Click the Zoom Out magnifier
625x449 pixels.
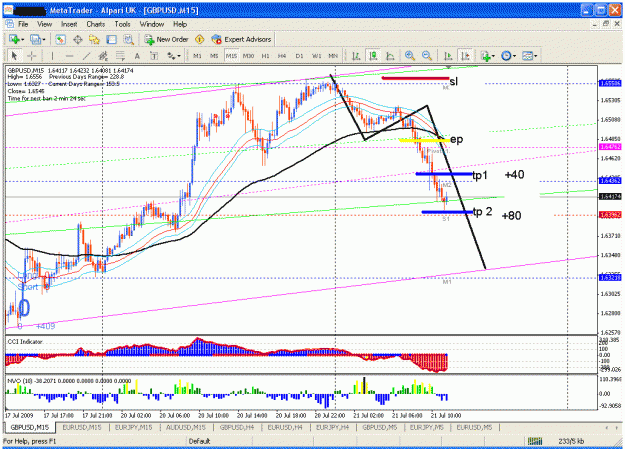tap(427, 56)
